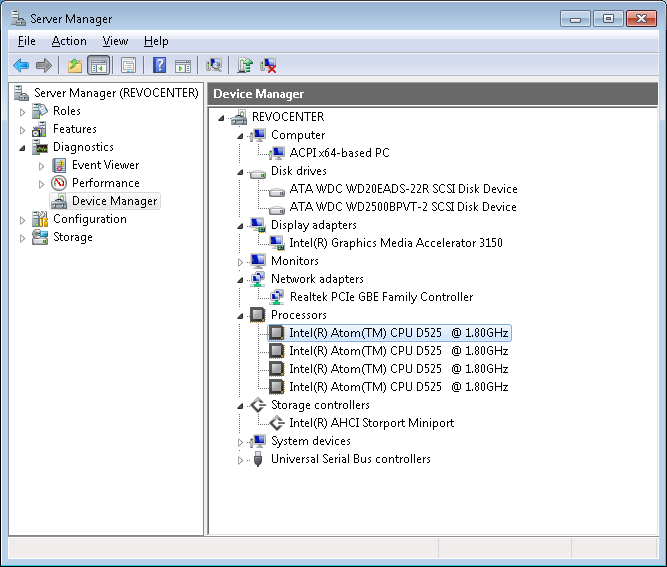Viewport: 667px width, 567px height.
Task: Select ACPI x64-based PC device
Action: tap(339, 153)
